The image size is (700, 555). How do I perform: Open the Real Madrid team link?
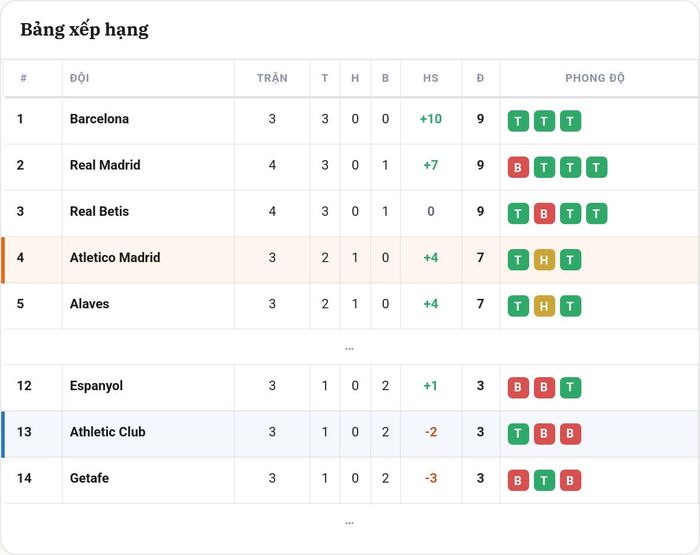(105, 165)
